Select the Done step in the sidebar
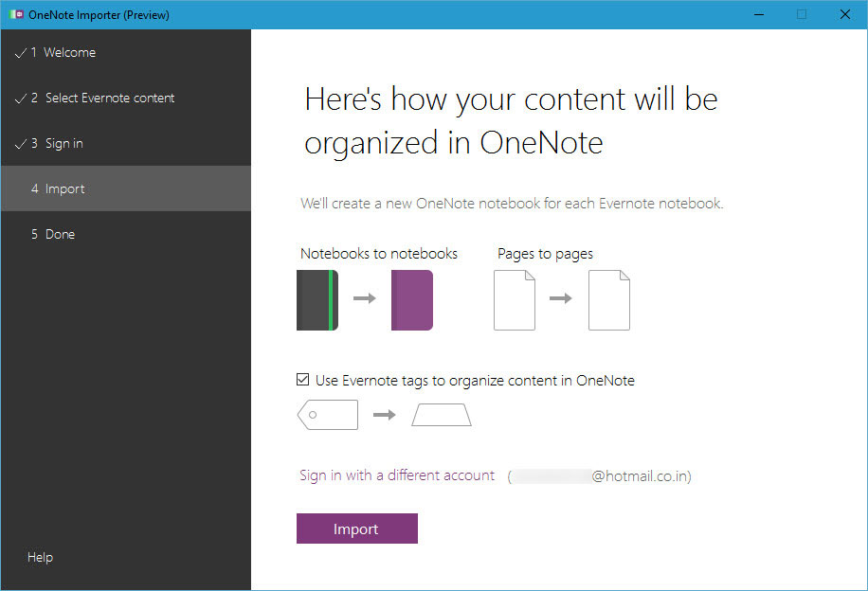868x591 pixels. click(60, 234)
